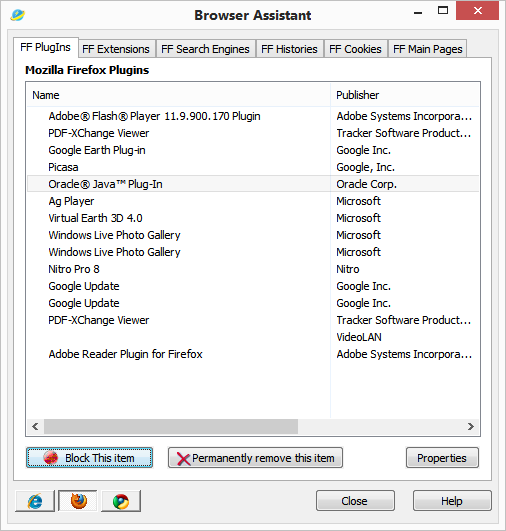Screen dimensions: 506x531
Task: Select the Picasa plugin row
Action: (x=253, y=167)
